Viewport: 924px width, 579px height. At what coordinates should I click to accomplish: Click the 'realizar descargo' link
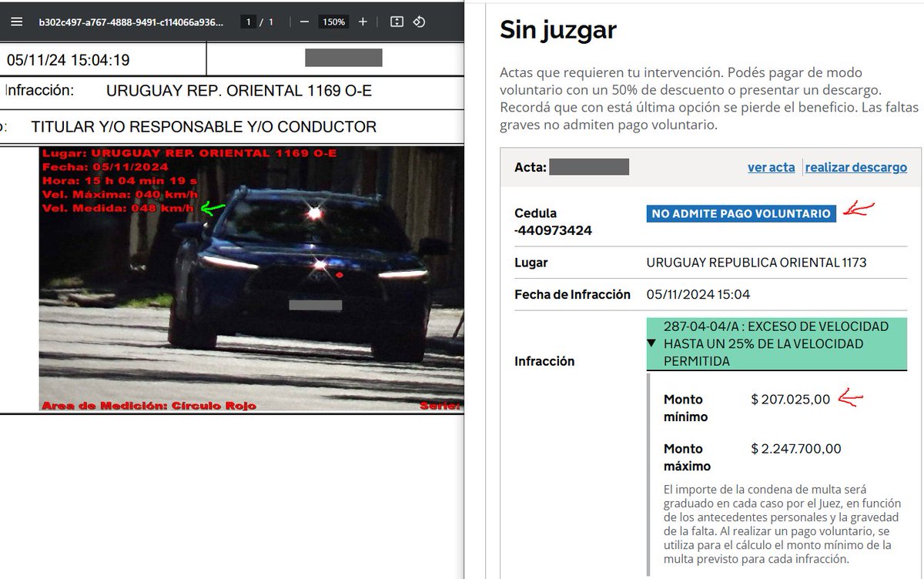[x=856, y=167]
